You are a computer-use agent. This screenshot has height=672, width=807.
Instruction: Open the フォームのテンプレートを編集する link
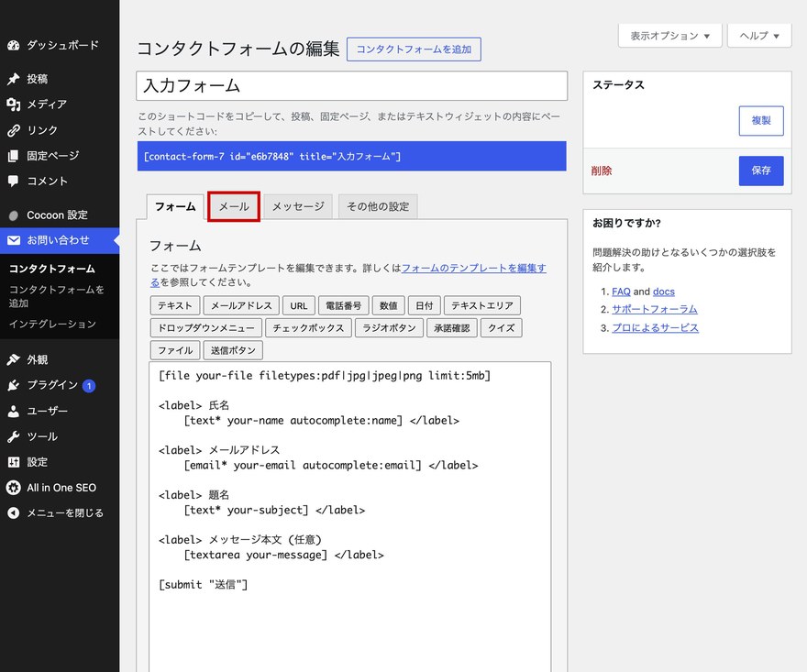(473, 268)
